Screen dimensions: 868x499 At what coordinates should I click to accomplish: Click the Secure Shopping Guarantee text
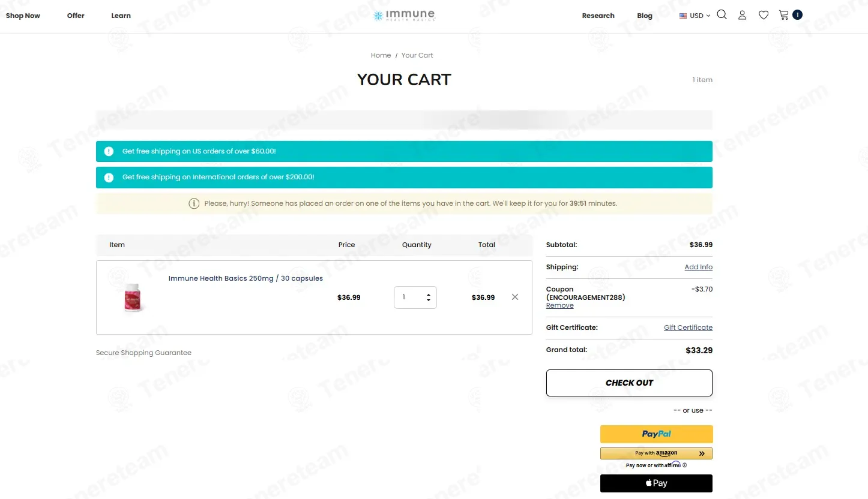(x=143, y=353)
